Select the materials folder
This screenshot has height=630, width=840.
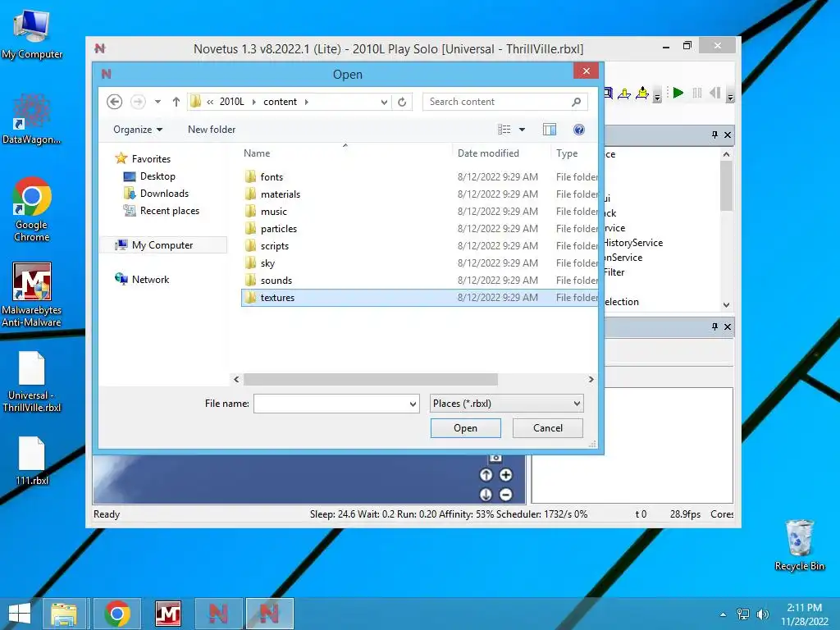(x=419, y=194)
